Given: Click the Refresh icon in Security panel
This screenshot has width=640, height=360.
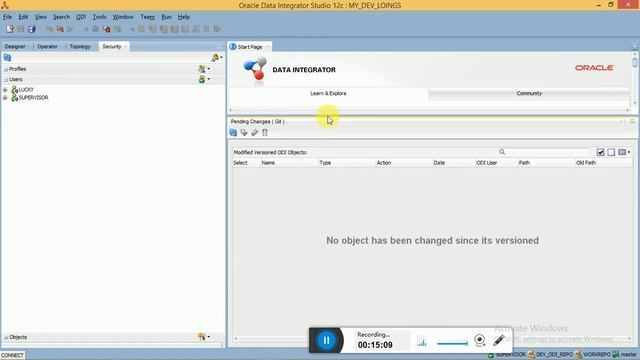Looking at the screenshot, I should pos(7,58).
